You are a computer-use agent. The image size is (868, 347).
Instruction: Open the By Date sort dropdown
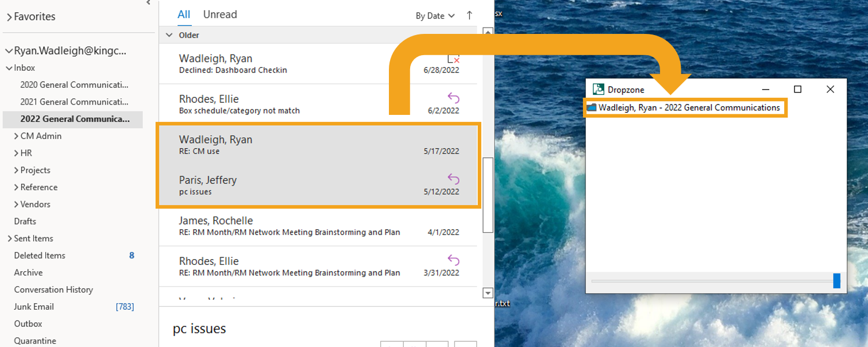click(435, 16)
